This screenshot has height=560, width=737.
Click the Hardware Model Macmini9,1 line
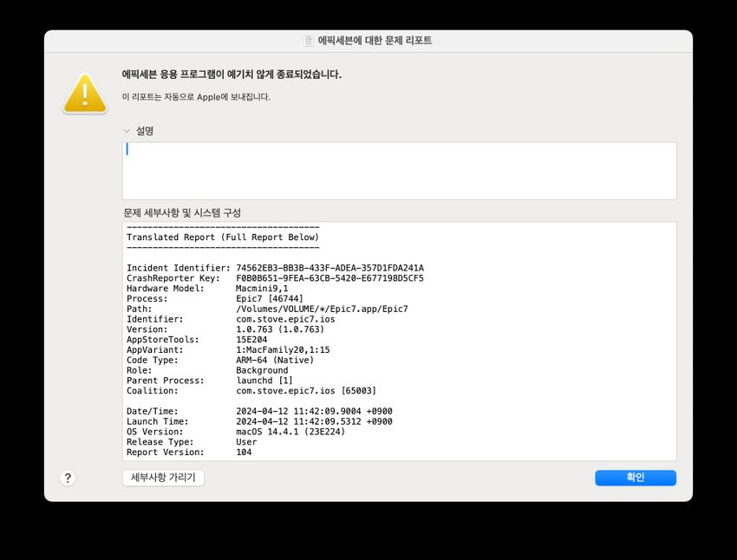pyautogui.click(x=207, y=289)
